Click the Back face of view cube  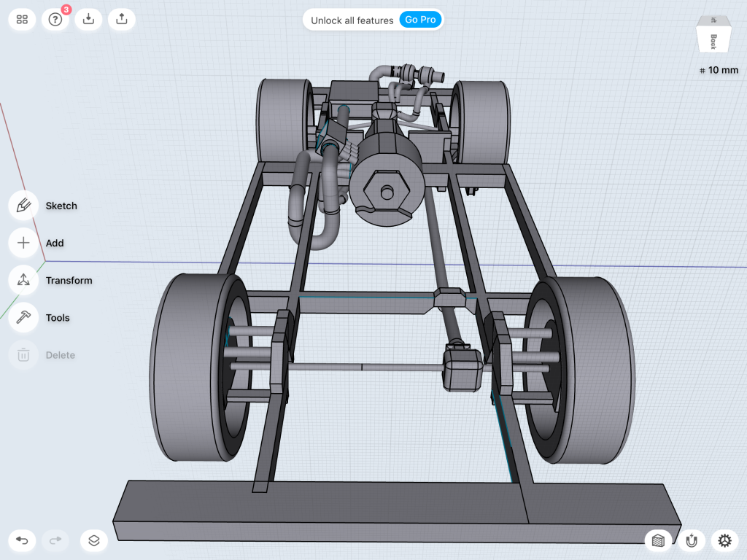[x=713, y=39]
